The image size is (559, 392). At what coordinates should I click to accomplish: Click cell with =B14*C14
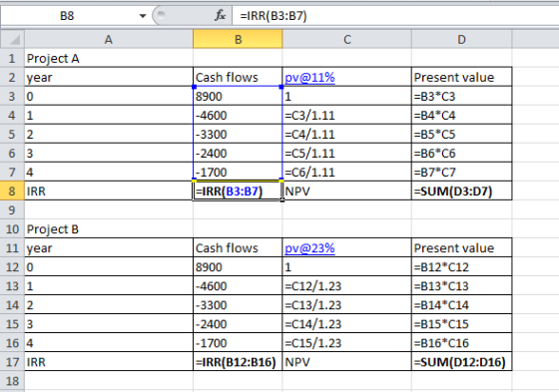[461, 305]
